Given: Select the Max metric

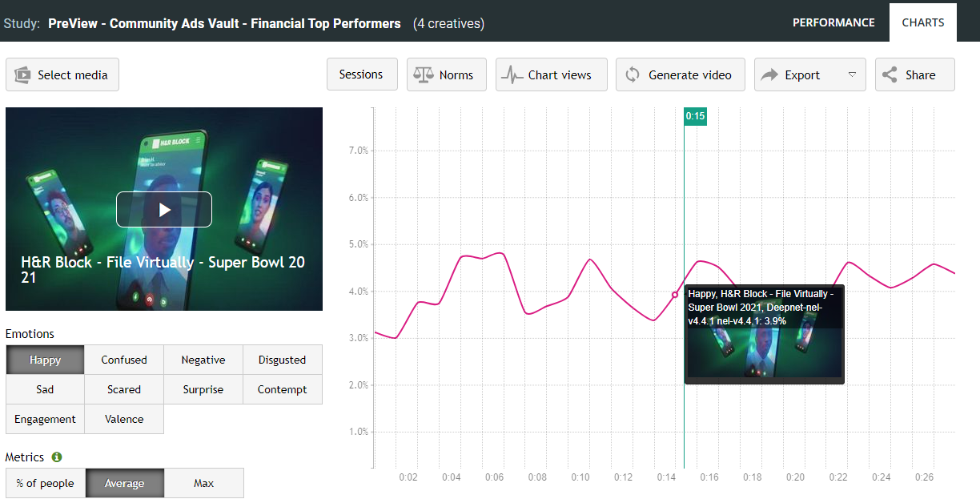Looking at the screenshot, I should pyautogui.click(x=203, y=483).
